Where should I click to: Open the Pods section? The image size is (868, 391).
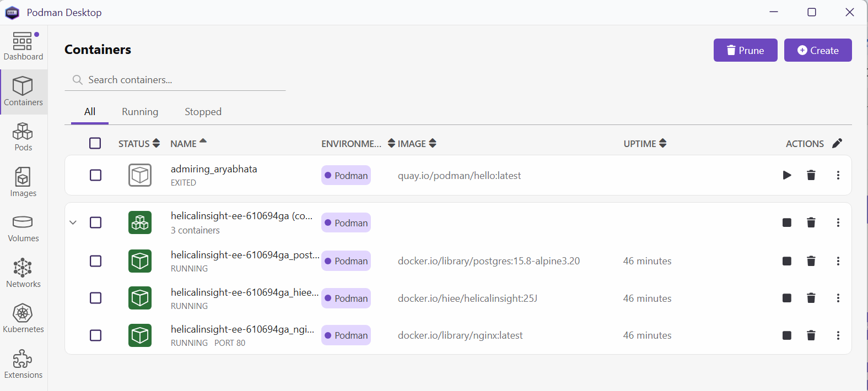click(23, 137)
